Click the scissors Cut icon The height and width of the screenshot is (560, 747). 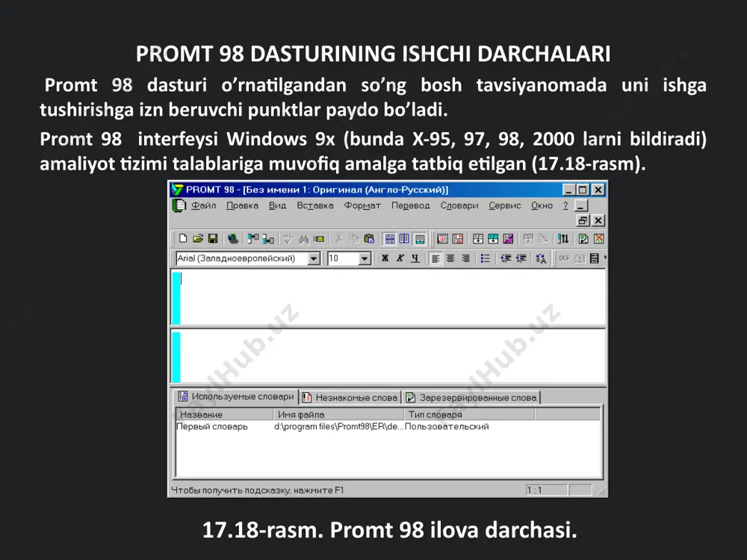coord(339,239)
